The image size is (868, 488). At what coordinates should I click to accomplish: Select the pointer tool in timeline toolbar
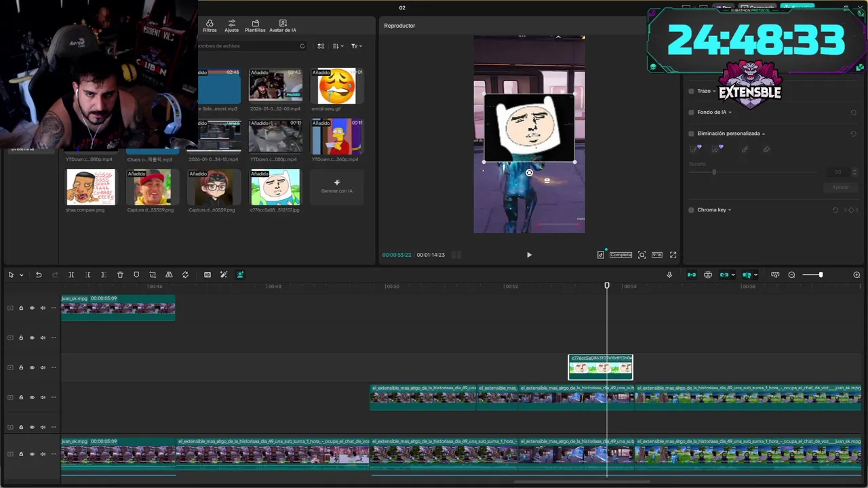click(x=11, y=274)
